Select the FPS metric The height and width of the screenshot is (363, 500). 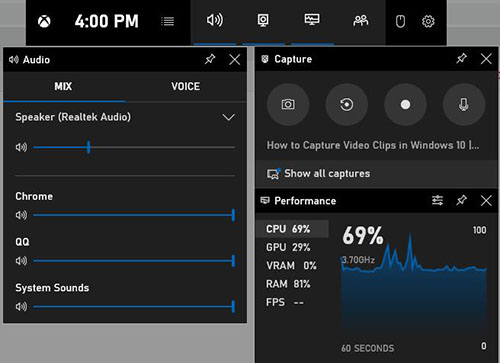(292, 302)
